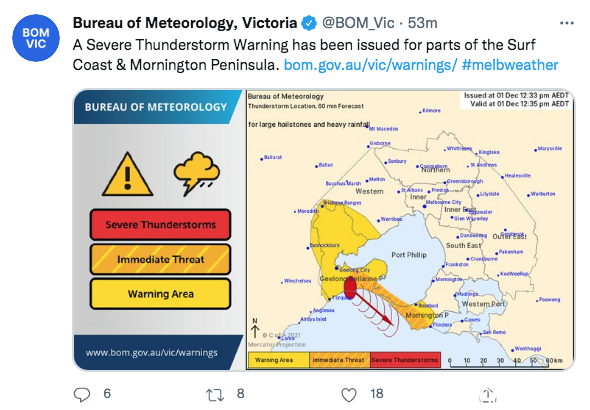Click the BOM VIC profile avatar
The height and width of the screenshot is (410, 590).
(x=36, y=38)
